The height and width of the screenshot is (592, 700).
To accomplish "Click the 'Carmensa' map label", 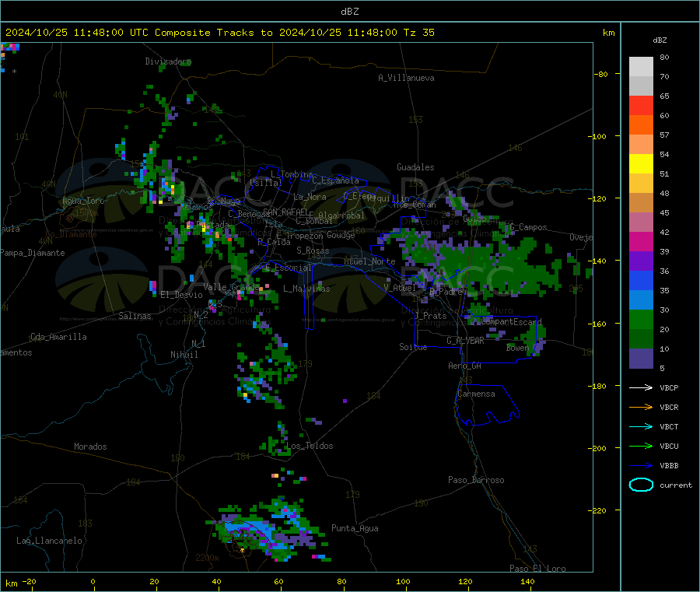I will [x=476, y=394].
